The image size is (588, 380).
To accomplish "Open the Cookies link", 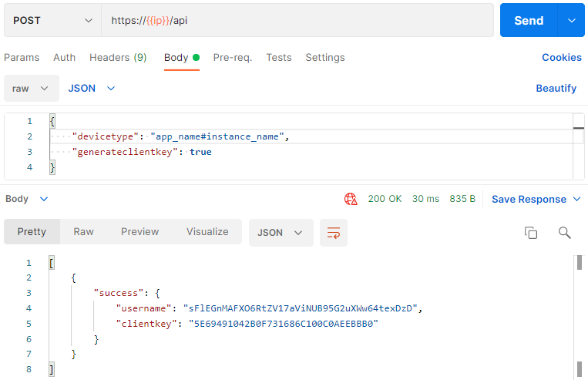I will (561, 58).
